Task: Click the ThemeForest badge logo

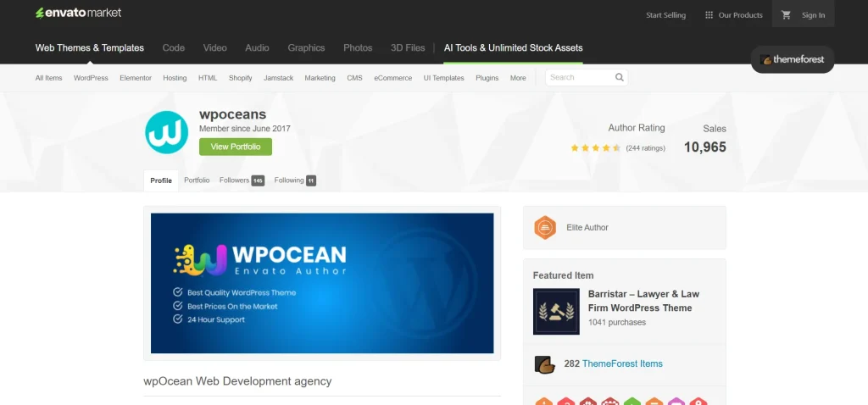Action: pos(793,60)
